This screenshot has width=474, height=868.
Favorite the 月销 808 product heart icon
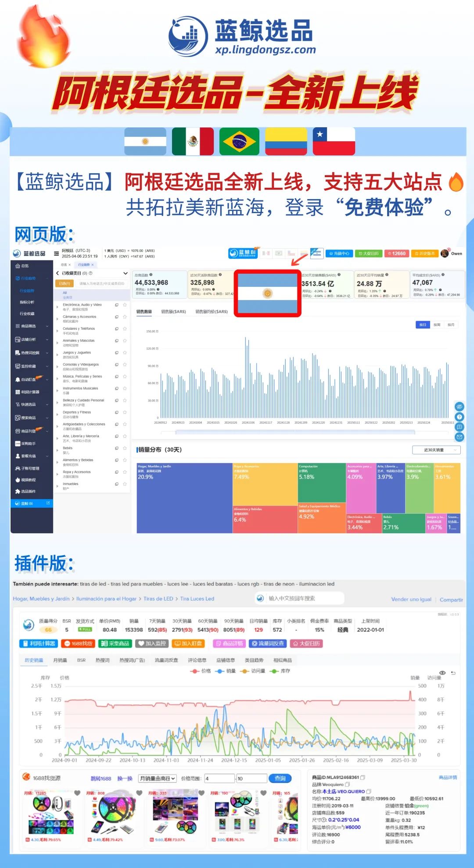139,793
